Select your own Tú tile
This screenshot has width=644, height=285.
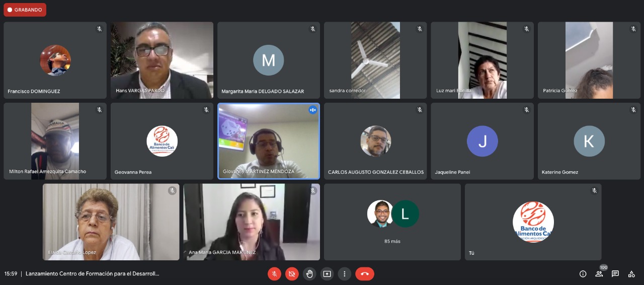click(x=533, y=222)
